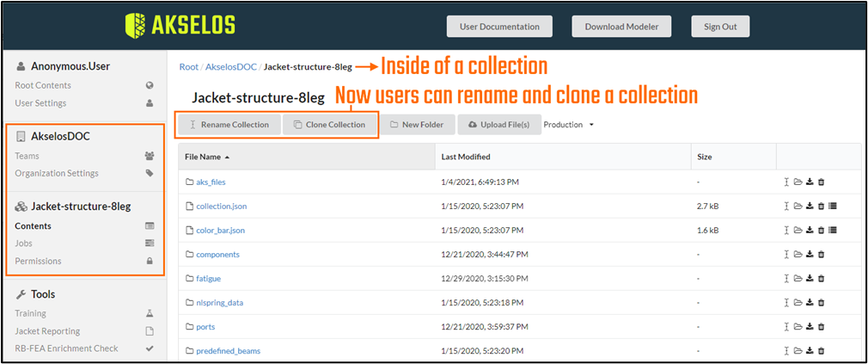This screenshot has height=364, width=868.
Task: Click the move icon for components folder
Action: point(798,255)
